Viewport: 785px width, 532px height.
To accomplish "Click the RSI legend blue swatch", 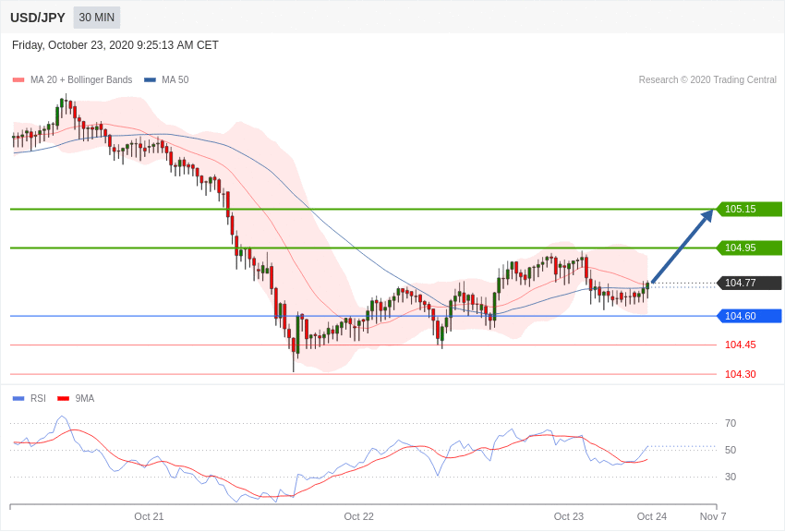I will click(x=18, y=398).
